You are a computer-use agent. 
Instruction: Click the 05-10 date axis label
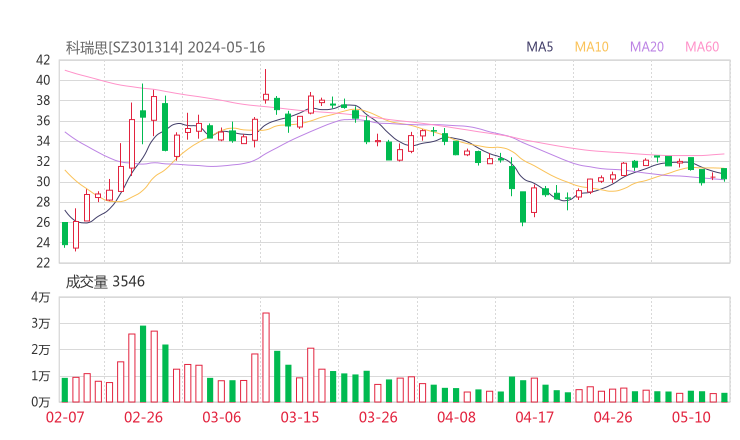(x=691, y=417)
